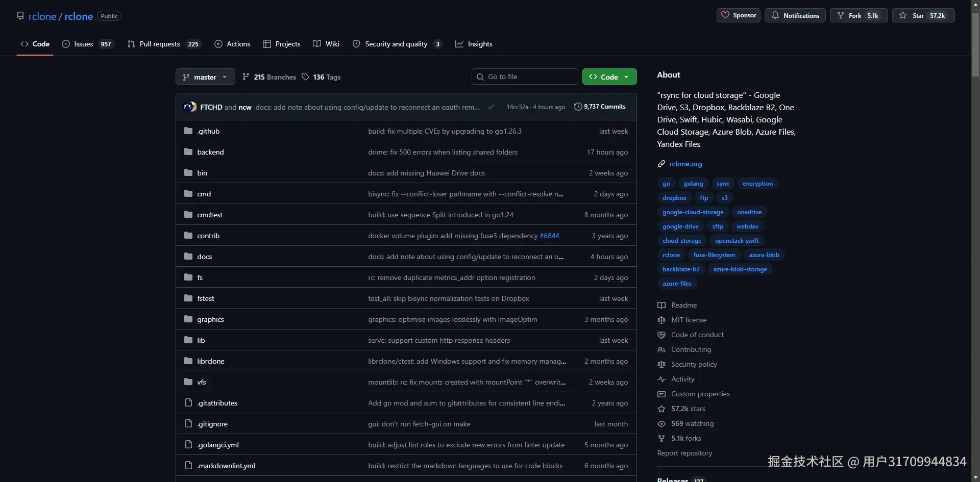Click the FTCHD and ncw avatar icons
This screenshot has height=482, width=980.
[190, 107]
